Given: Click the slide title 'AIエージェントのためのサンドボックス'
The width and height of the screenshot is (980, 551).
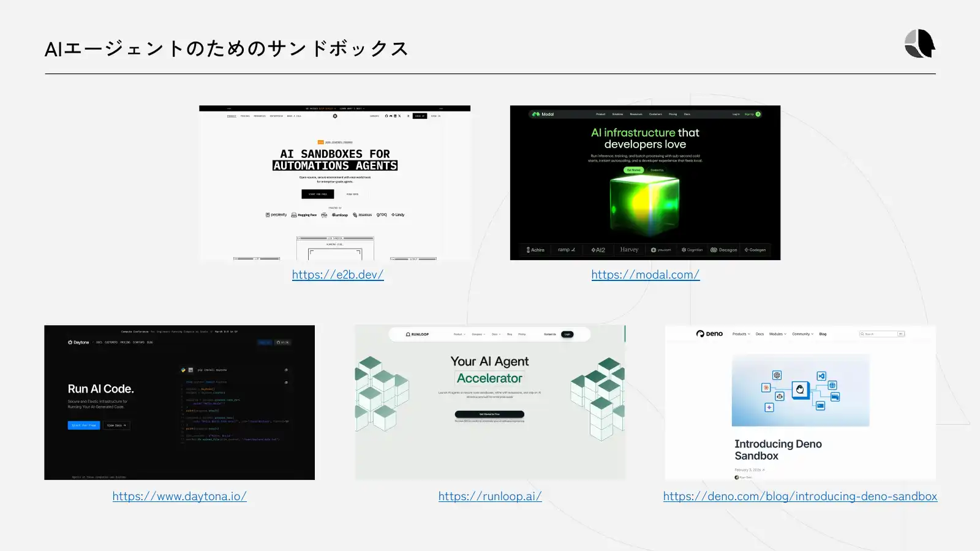Looking at the screenshot, I should click(x=227, y=48).
